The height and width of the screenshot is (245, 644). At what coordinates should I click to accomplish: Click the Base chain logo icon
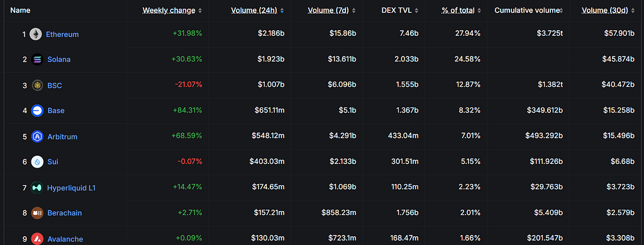(x=37, y=111)
